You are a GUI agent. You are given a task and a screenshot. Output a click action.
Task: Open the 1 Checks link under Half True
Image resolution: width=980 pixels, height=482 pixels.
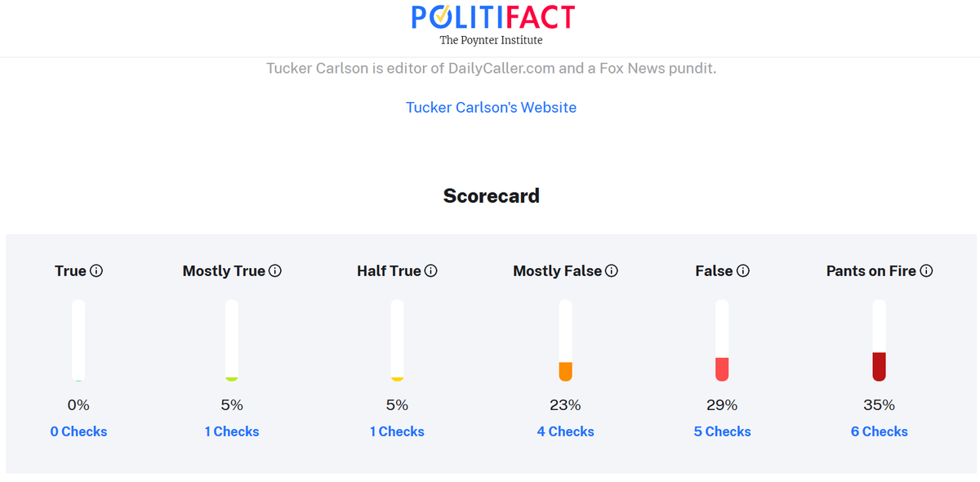pyautogui.click(x=397, y=431)
